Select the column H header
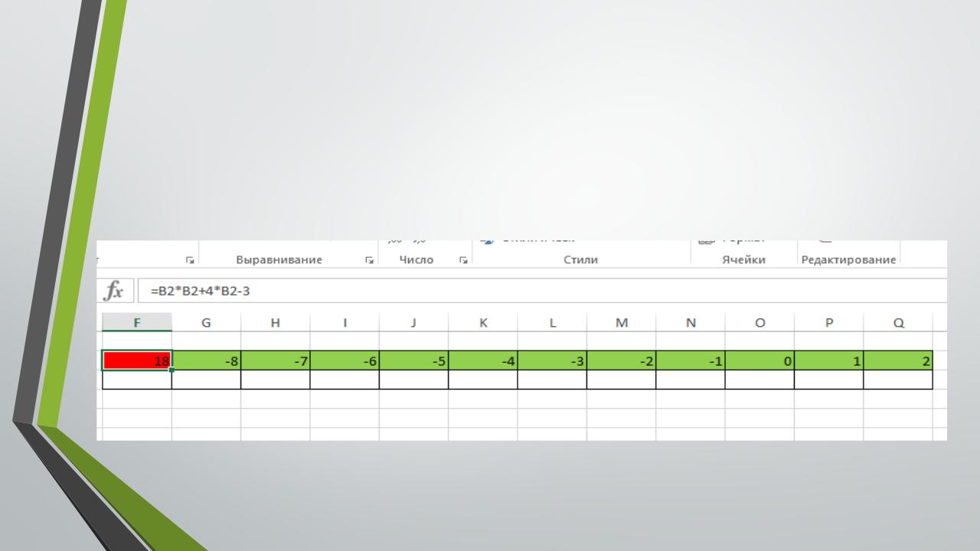The image size is (980, 551). [276, 322]
